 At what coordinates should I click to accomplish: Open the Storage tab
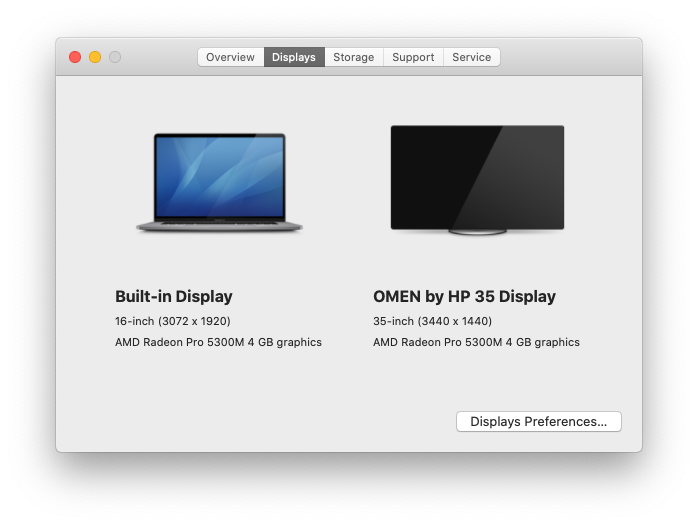point(353,57)
